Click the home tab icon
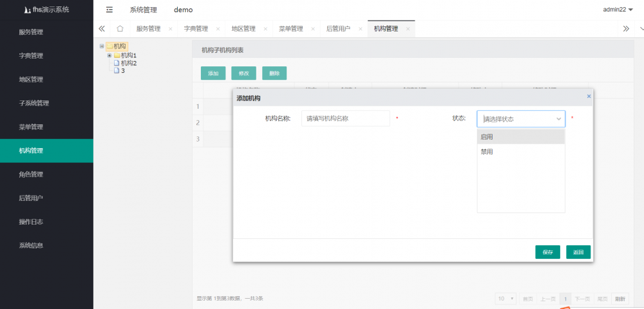644x309 pixels. tap(120, 29)
